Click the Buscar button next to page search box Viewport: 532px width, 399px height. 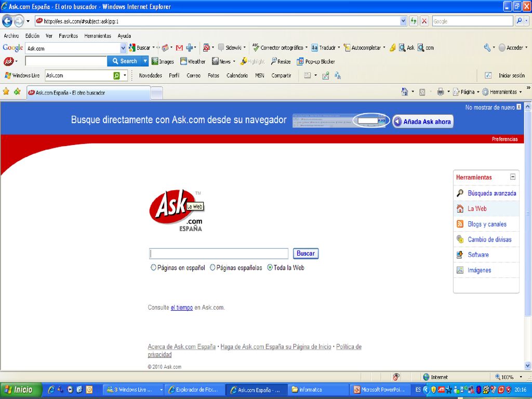pos(305,254)
